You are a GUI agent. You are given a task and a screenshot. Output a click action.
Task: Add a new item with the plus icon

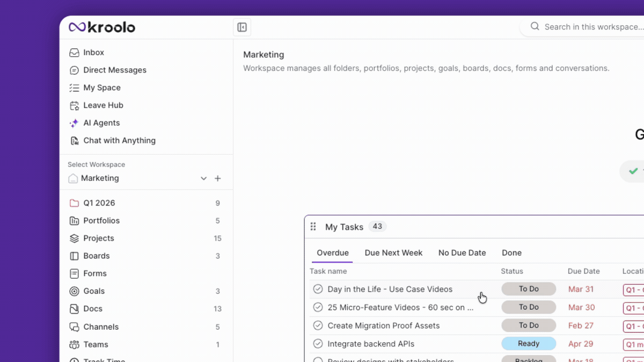click(218, 178)
